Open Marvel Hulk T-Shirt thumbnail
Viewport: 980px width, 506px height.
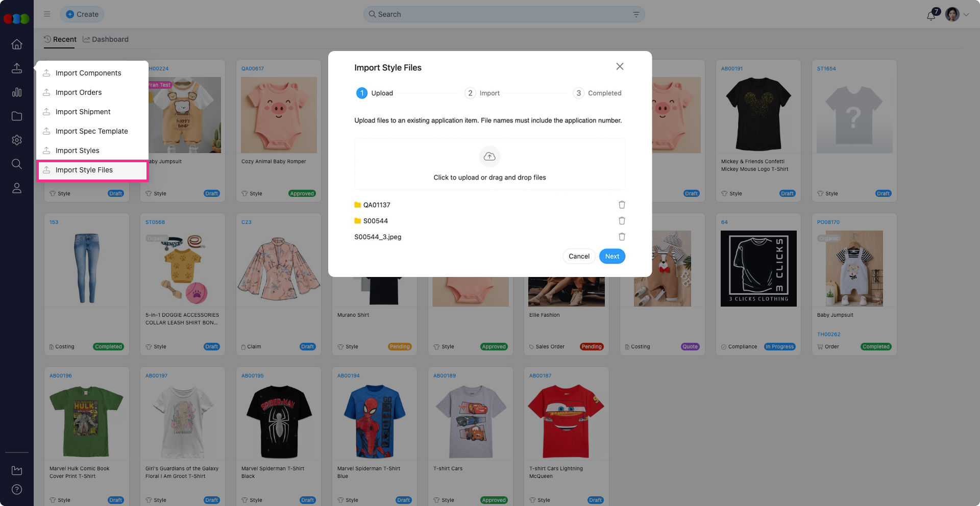(x=86, y=421)
